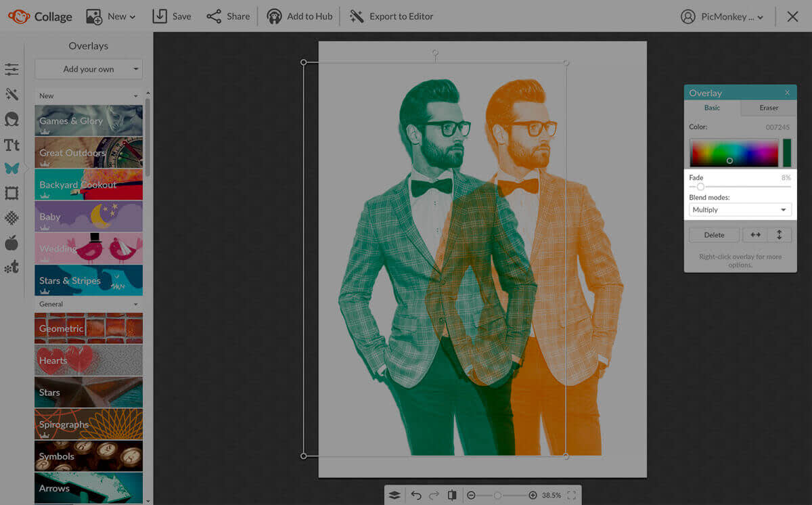The height and width of the screenshot is (505, 812).
Task: Zoom out with minus icon
Action: (x=471, y=496)
